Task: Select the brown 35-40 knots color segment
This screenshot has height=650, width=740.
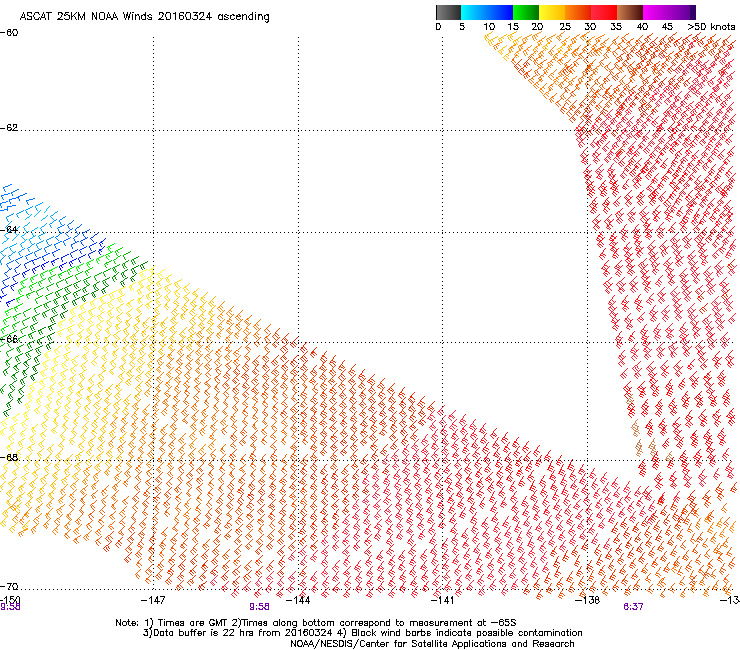Action: point(630,12)
